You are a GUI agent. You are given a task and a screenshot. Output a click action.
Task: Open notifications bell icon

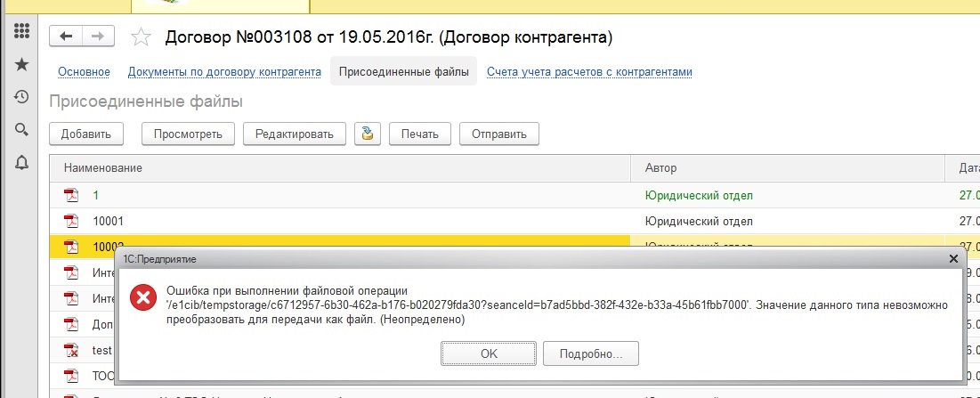22,162
